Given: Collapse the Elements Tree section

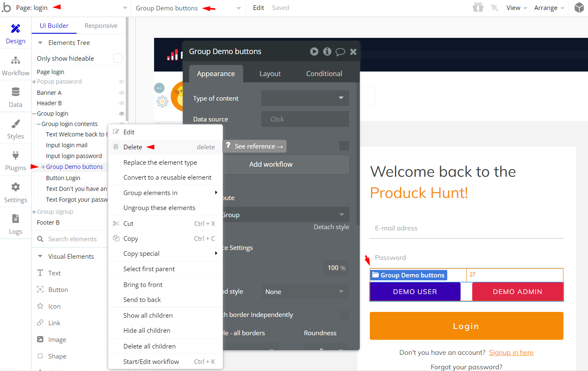Looking at the screenshot, I should 40,43.
